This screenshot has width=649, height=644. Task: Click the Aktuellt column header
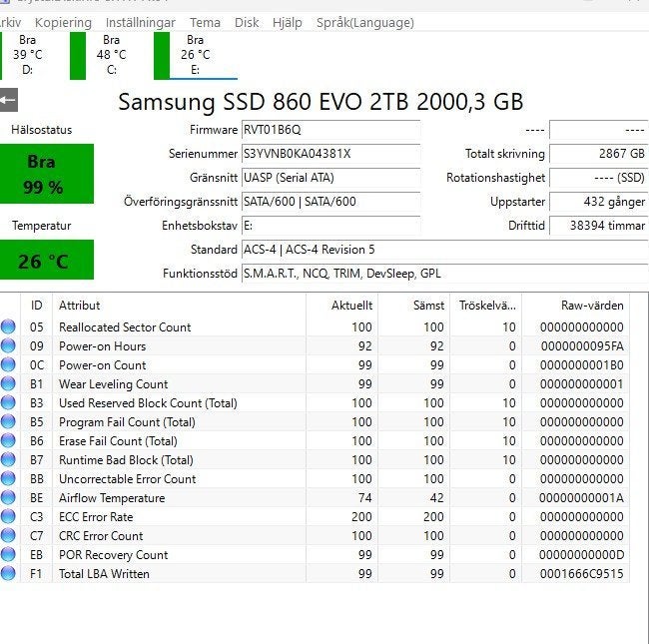pyautogui.click(x=341, y=306)
